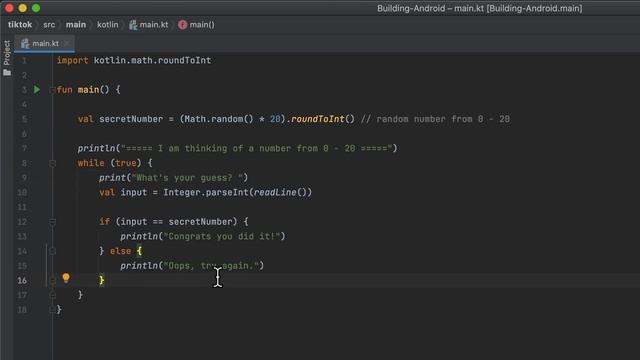Run main function using green gutter arrow
Screen dimensions: 640x360
pyautogui.click(x=37, y=89)
